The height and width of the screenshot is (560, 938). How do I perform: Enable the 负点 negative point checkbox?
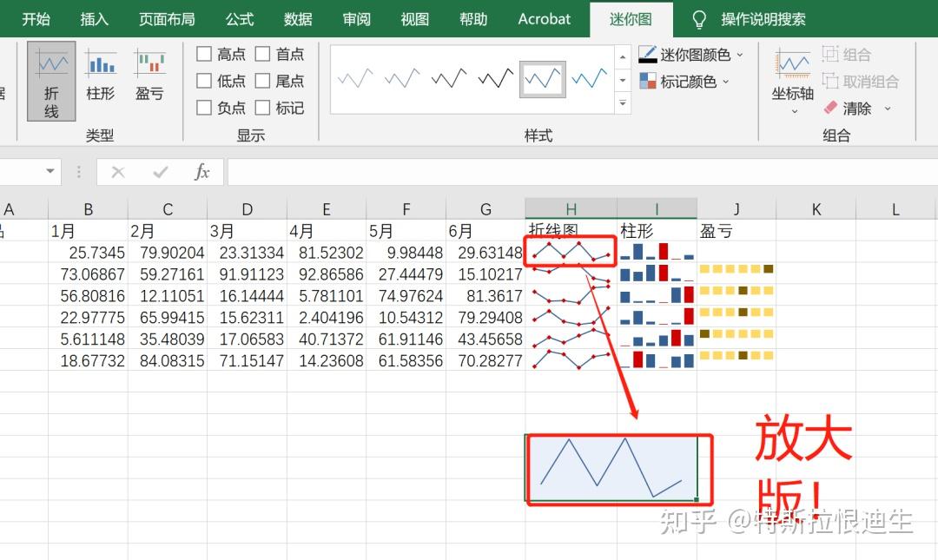click(x=204, y=108)
